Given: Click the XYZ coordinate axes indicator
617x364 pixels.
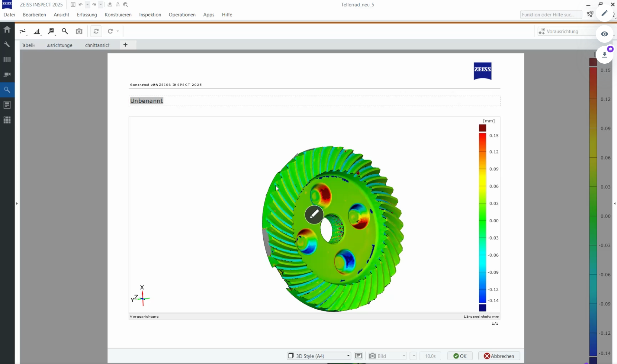Looking at the screenshot, I should (141, 296).
